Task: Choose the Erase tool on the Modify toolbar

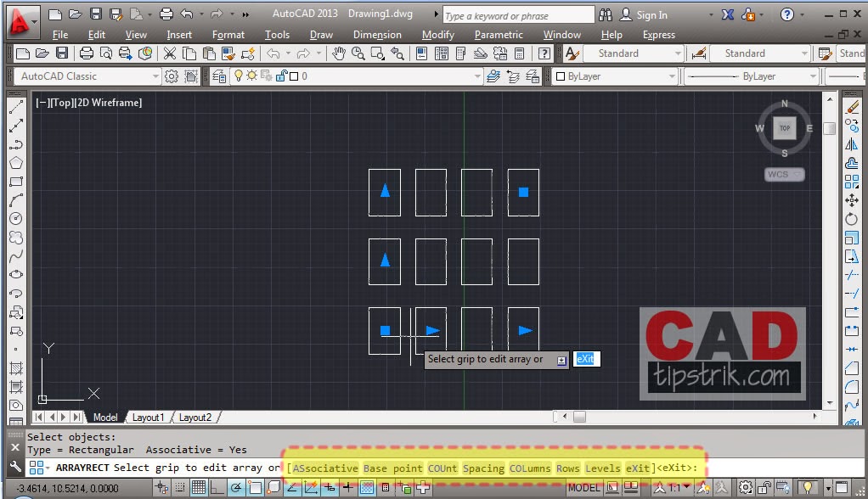Action: [x=852, y=107]
